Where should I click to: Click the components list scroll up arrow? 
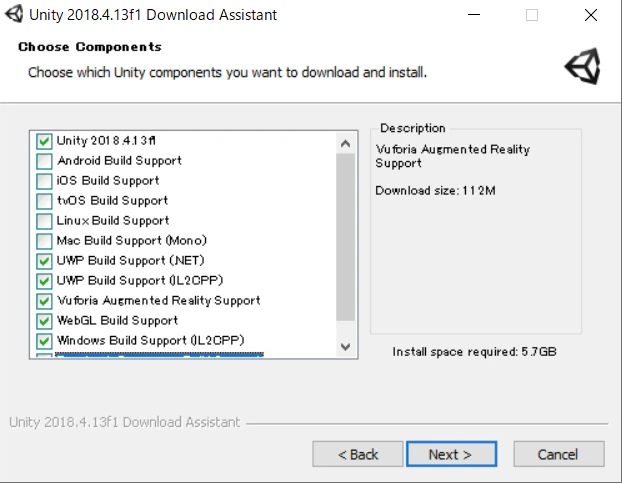tap(345, 143)
